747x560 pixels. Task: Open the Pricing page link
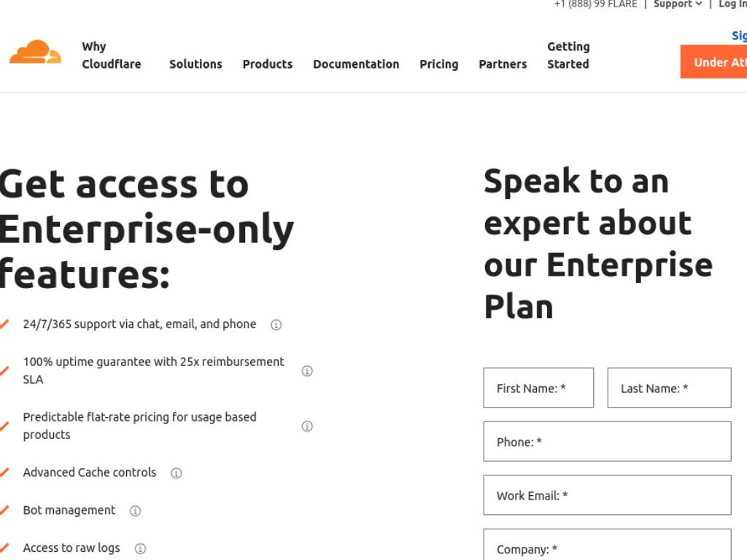438,64
